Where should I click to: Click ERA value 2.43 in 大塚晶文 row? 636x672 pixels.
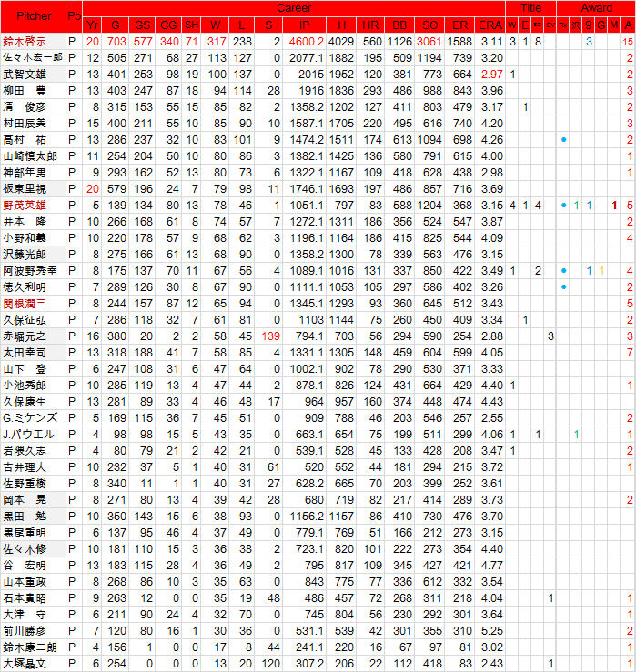(x=491, y=664)
